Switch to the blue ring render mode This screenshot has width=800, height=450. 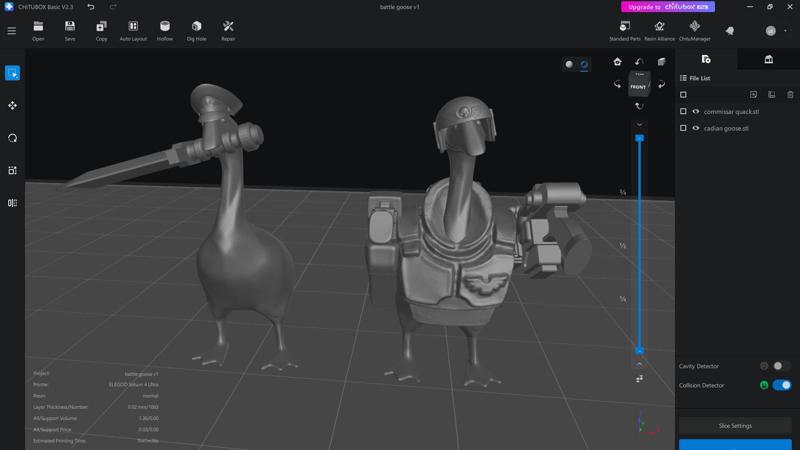coord(584,64)
